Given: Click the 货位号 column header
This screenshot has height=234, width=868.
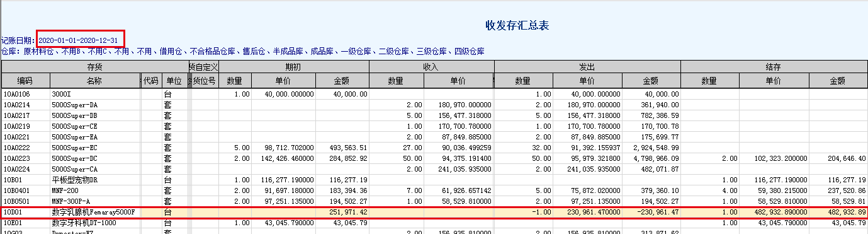Looking at the screenshot, I should click(205, 81).
